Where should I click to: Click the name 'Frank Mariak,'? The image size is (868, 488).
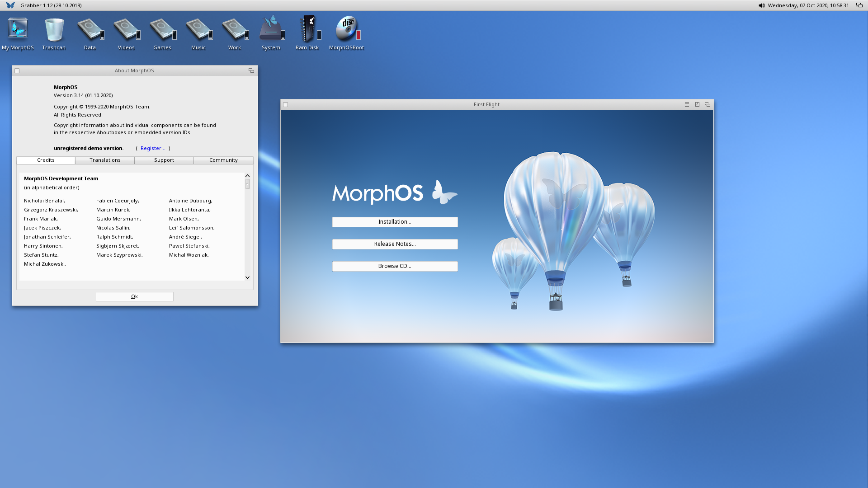click(41, 219)
